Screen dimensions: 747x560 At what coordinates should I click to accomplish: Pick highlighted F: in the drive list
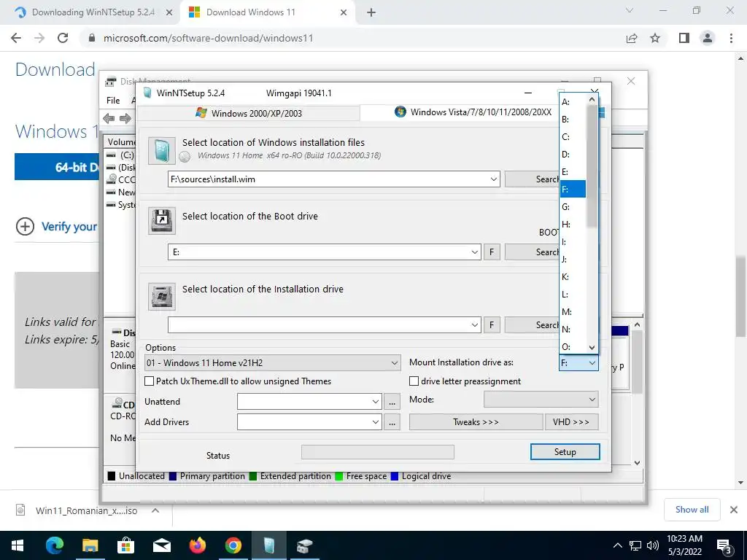point(573,190)
